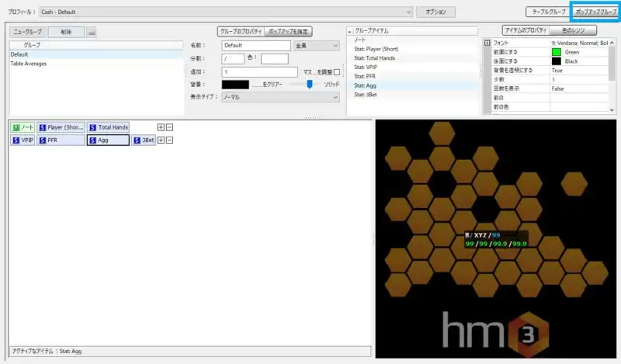Click the minus icon on second stat row
The width and height of the screenshot is (621, 364).
point(169,140)
